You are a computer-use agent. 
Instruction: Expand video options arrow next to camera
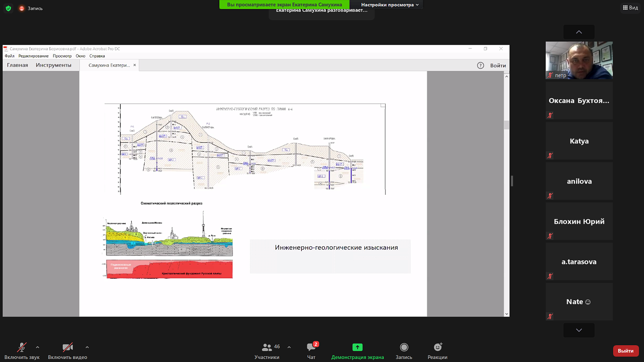click(x=87, y=347)
